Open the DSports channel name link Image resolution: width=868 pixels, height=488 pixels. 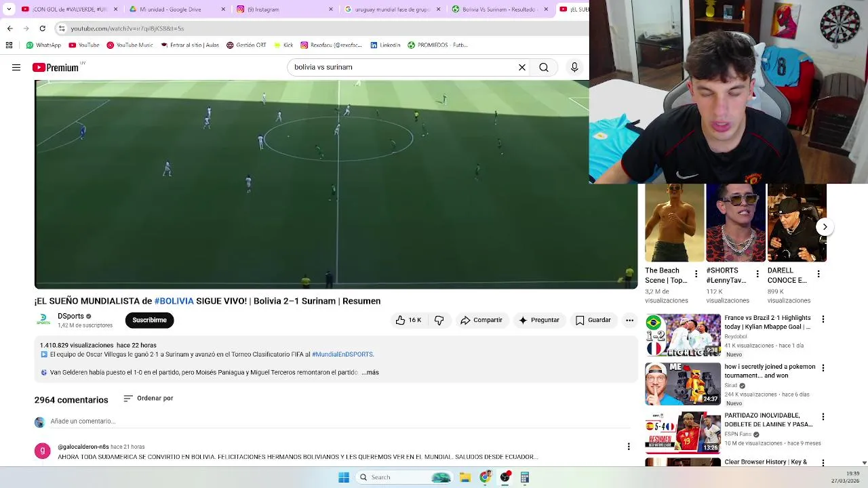(x=71, y=316)
